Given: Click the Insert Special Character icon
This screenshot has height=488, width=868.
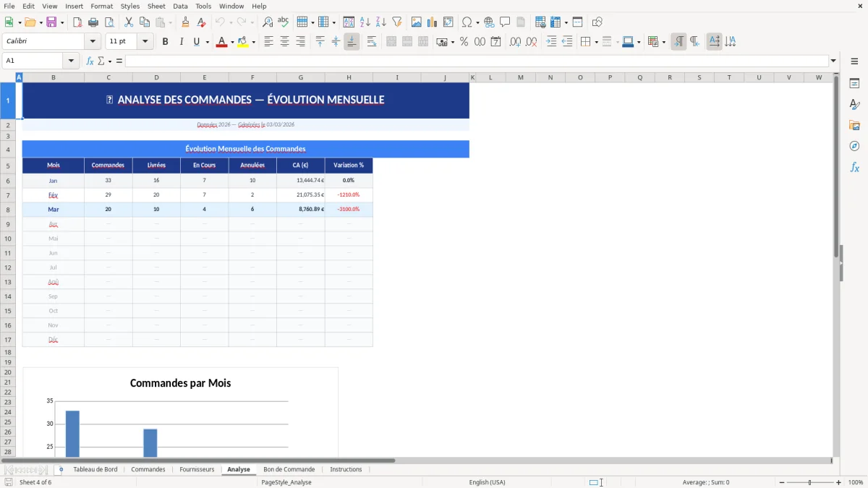Looking at the screenshot, I should (x=467, y=22).
